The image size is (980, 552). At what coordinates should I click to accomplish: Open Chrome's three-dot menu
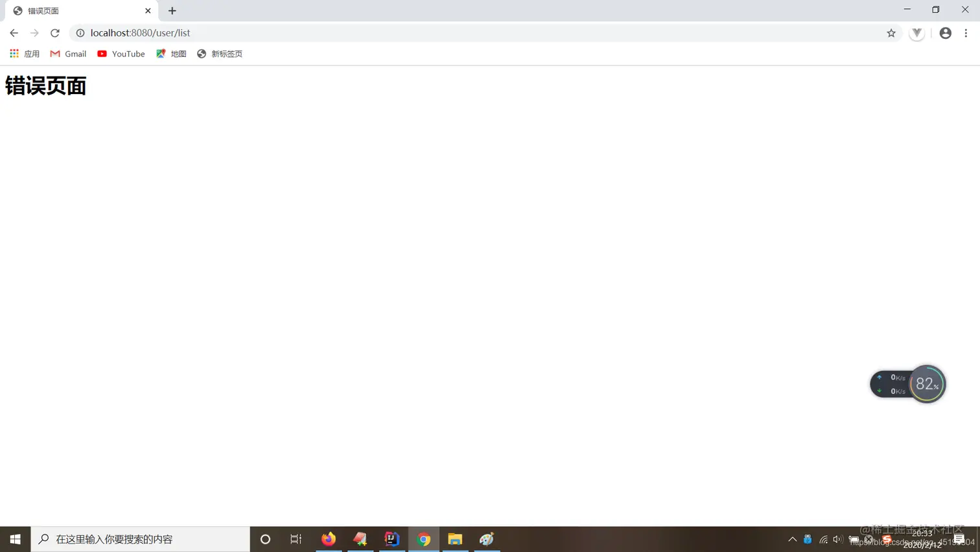point(966,33)
